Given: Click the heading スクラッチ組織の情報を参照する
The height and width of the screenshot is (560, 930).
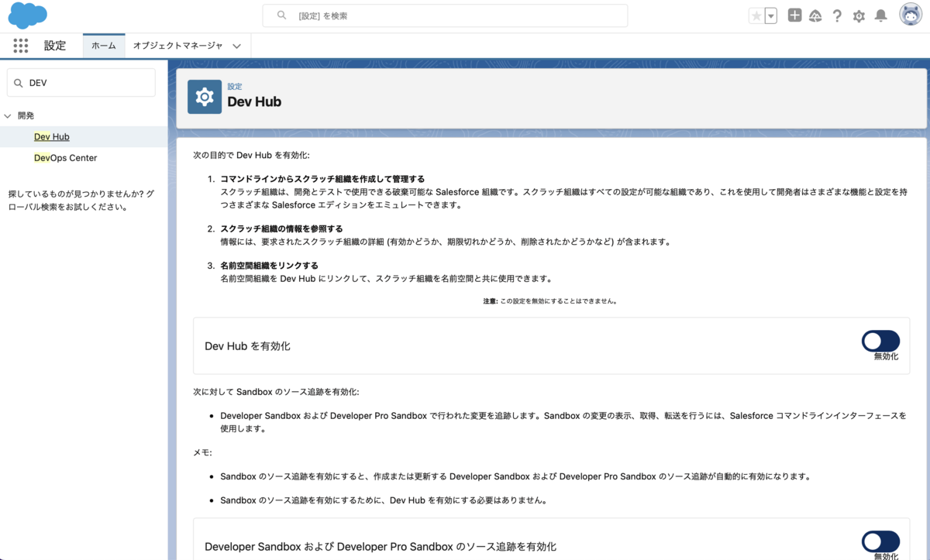Looking at the screenshot, I should (281, 228).
